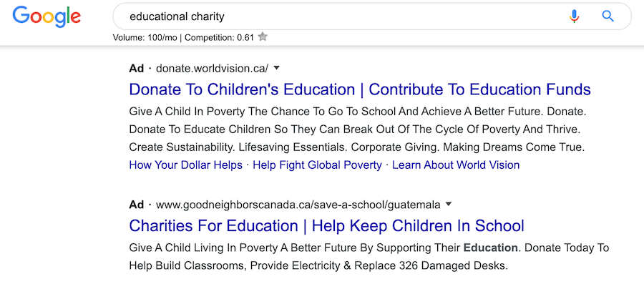The height and width of the screenshot is (284, 644).
Task: Click the Ad label of Good Neighbors result
Action: pos(137,205)
